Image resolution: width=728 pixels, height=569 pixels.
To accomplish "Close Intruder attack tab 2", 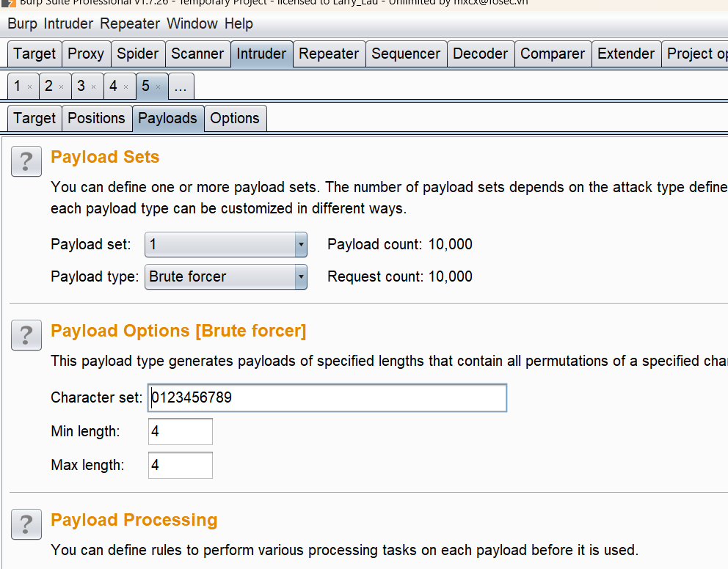I will [62, 87].
